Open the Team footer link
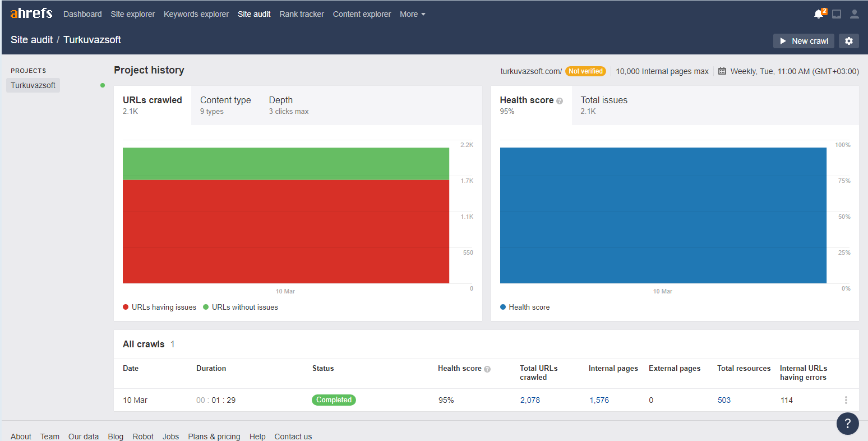868x441 pixels. 49,437
